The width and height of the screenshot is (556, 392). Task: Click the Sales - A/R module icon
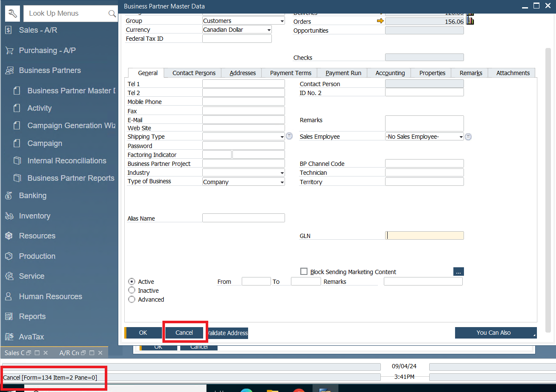(9, 30)
